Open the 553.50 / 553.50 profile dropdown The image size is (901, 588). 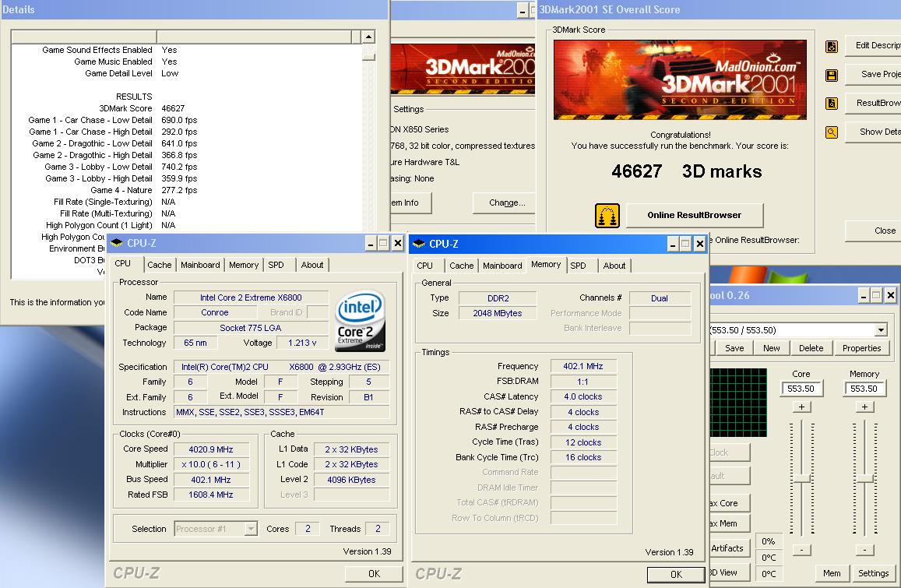point(881,330)
